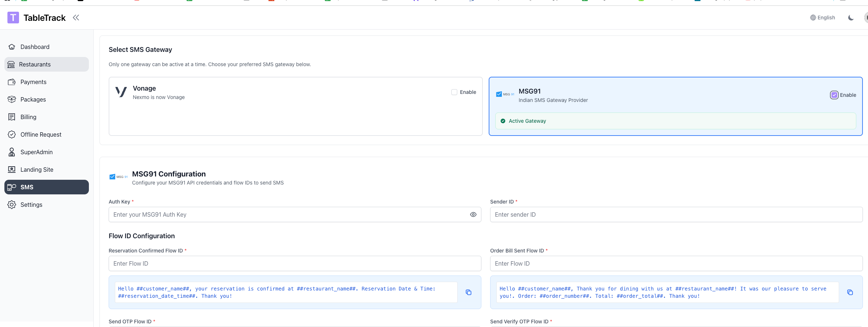Open the Payments sidebar item
868x327 pixels.
click(33, 82)
